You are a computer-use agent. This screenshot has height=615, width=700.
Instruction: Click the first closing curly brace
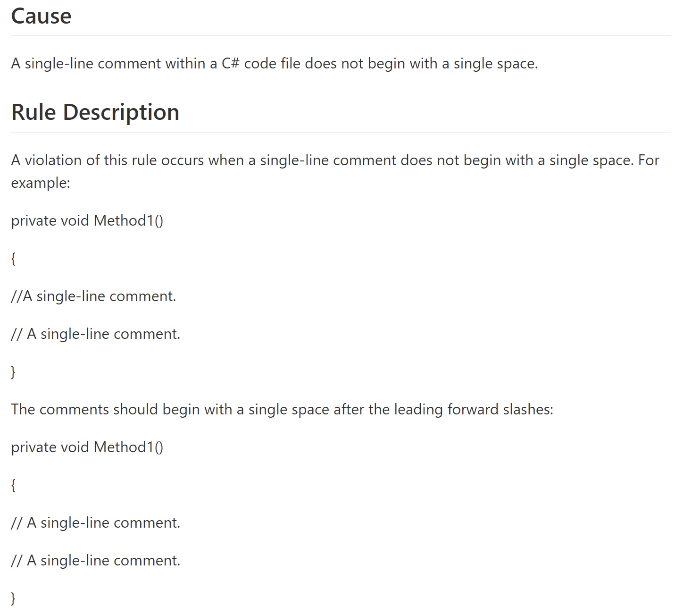(13, 371)
